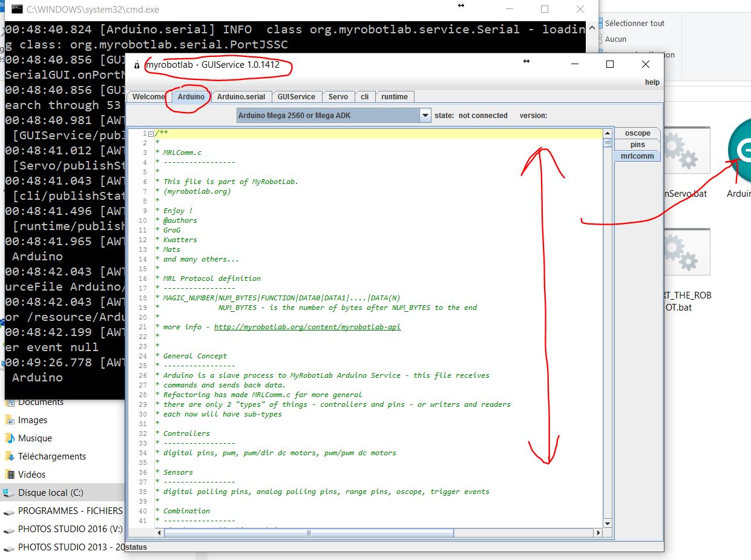
Task: Collapse the comment fold marker on line 1
Action: click(151, 133)
